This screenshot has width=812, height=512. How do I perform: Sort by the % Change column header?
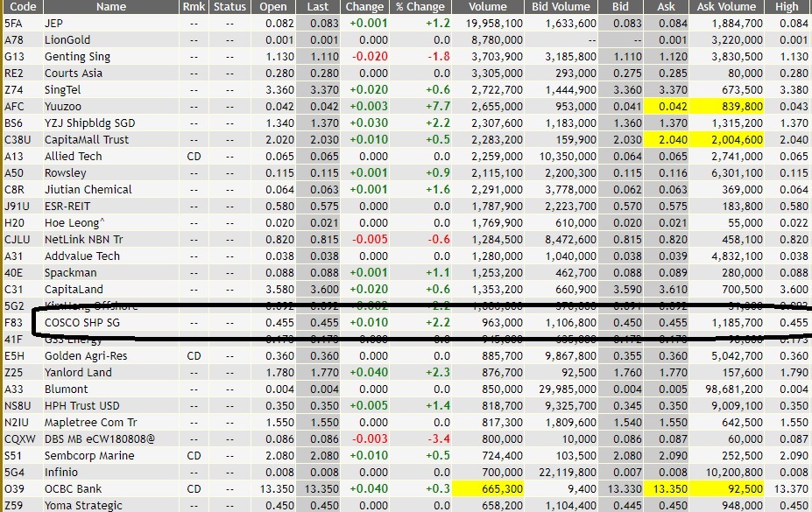coord(420,7)
